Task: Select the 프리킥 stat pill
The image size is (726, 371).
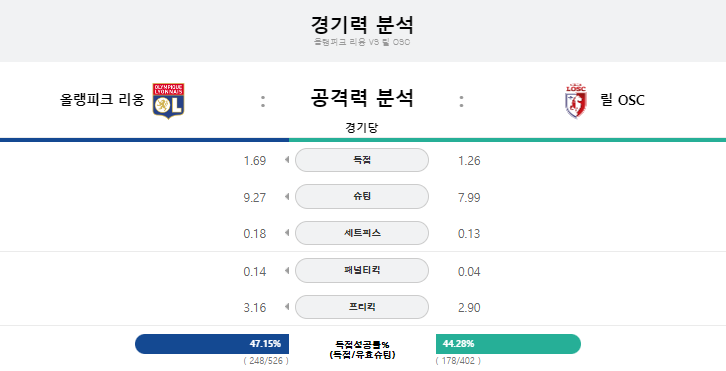Action: click(362, 307)
